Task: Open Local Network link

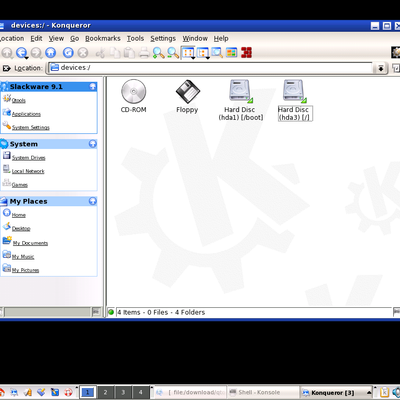Action: tap(28, 171)
